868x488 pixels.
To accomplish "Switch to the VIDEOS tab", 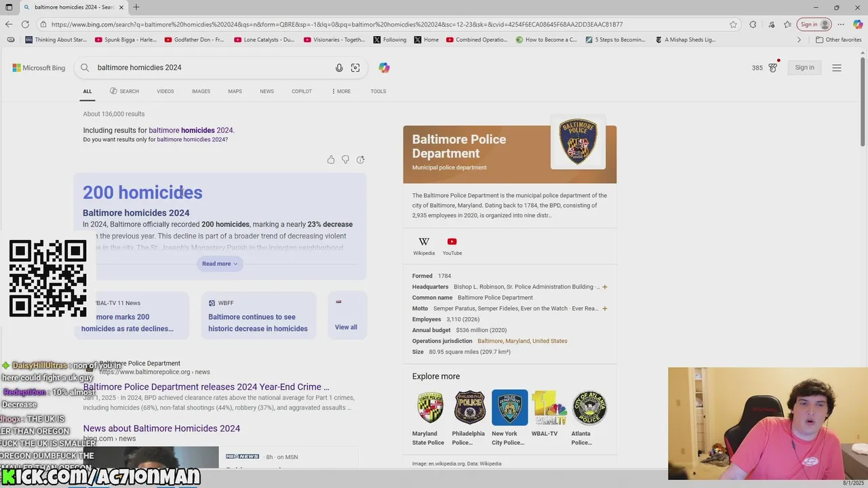I will click(165, 91).
